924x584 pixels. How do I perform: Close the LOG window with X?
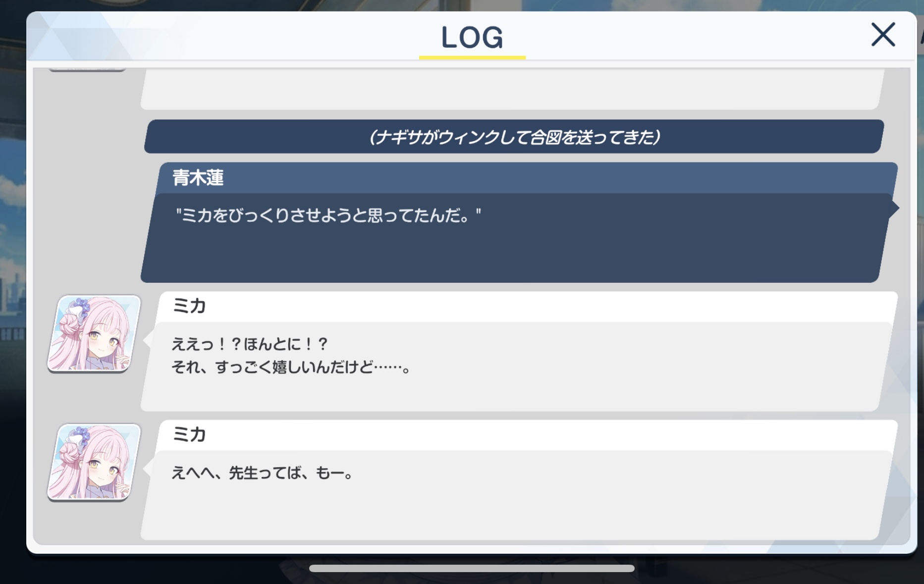(883, 35)
